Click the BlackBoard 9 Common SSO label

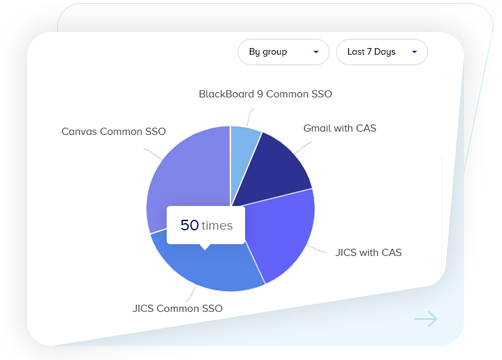(x=265, y=94)
